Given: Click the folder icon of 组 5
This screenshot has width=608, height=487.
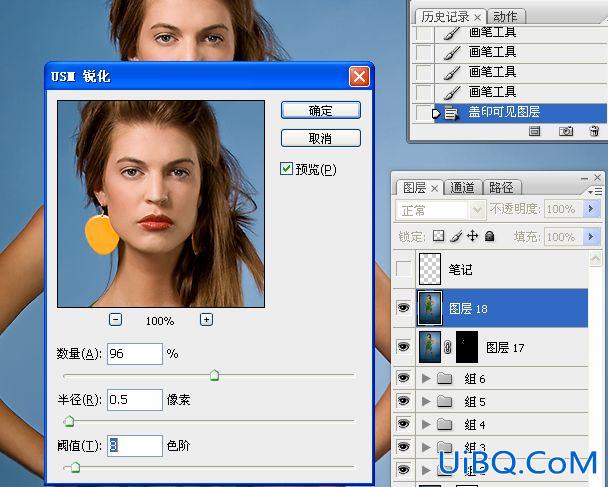Looking at the screenshot, I should (x=444, y=401).
